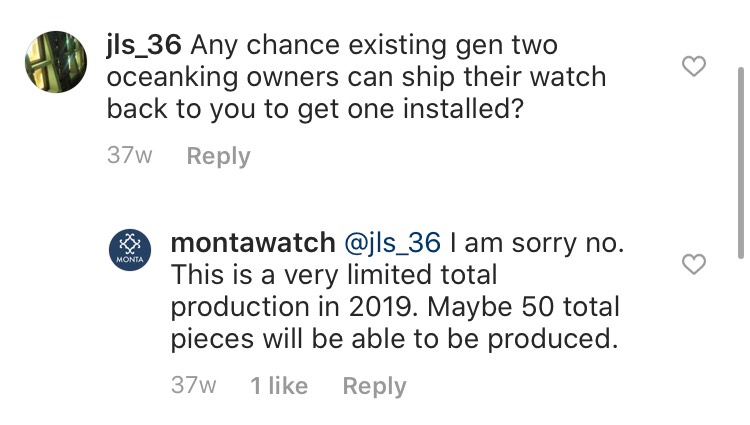Select the word 'oceanking' in the comment
Screen dimensions: 750x425
click(x=172, y=77)
